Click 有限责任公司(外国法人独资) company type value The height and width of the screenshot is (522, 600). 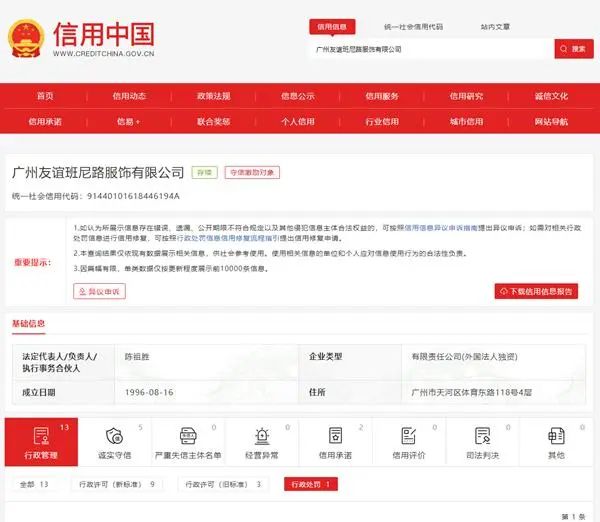click(464, 357)
